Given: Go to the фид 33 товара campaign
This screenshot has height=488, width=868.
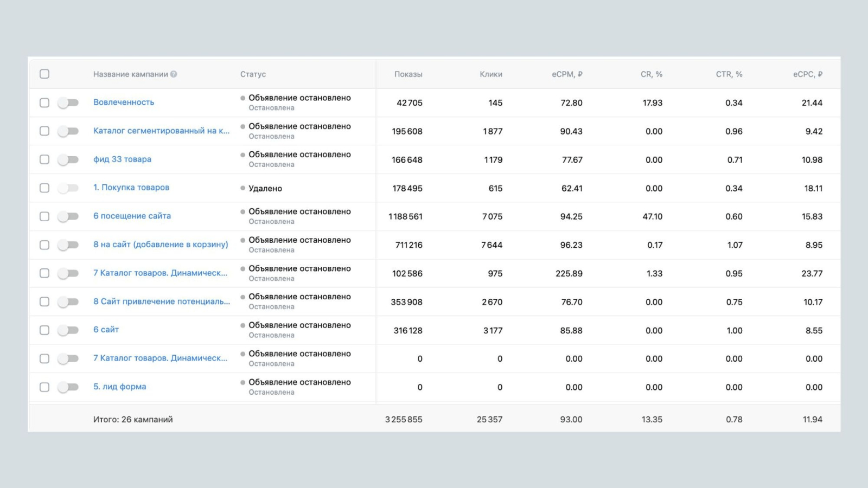Looking at the screenshot, I should coord(122,159).
